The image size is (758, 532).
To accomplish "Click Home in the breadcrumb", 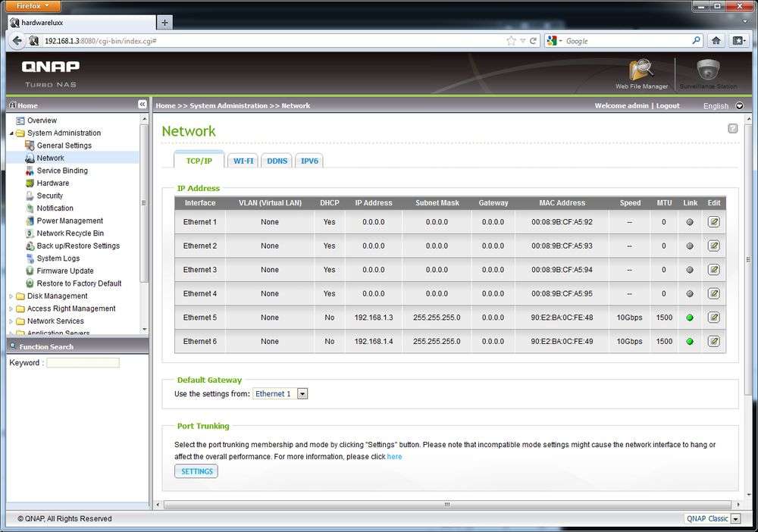I will pos(165,105).
